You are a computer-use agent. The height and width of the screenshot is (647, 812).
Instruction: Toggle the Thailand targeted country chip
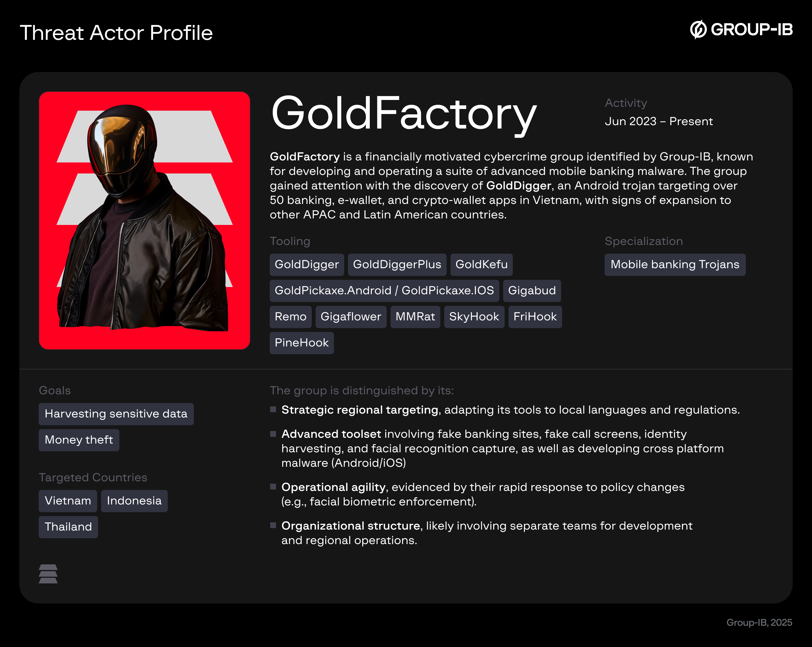coord(68,527)
